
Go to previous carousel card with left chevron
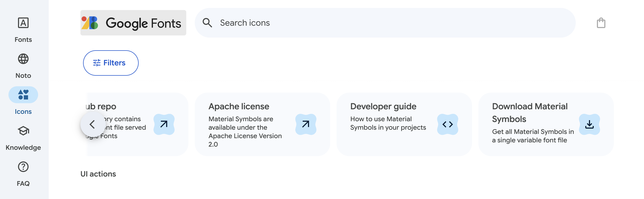click(93, 124)
